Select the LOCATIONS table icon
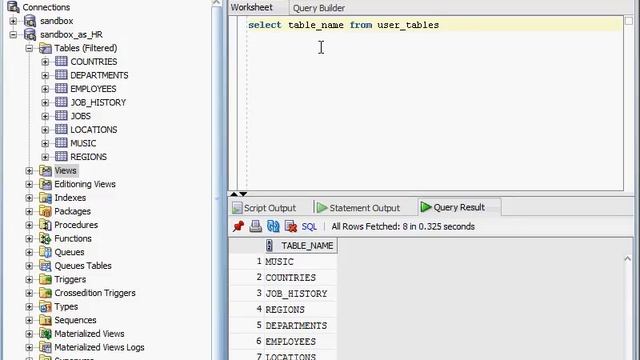This screenshot has height=360, width=640. click(x=61, y=129)
